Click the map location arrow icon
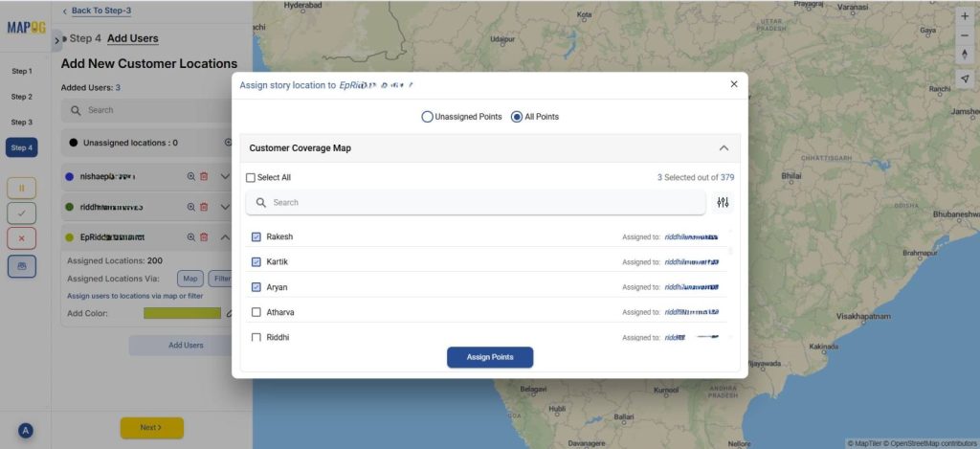 (964, 78)
